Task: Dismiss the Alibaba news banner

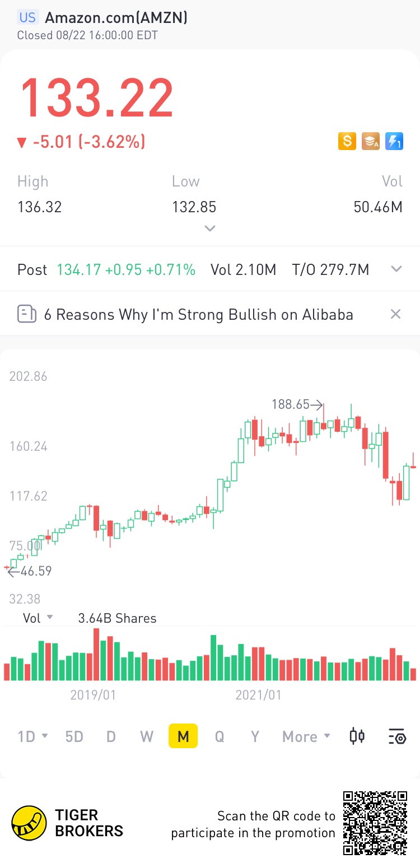Action: coord(395,314)
